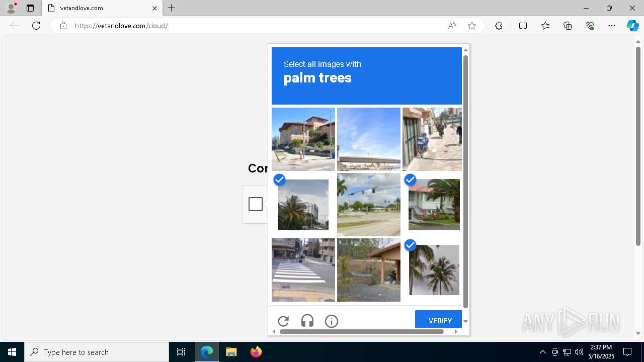This screenshot has width=644, height=362.
Task: Toggle Split screen icon
Action: coord(523,26)
